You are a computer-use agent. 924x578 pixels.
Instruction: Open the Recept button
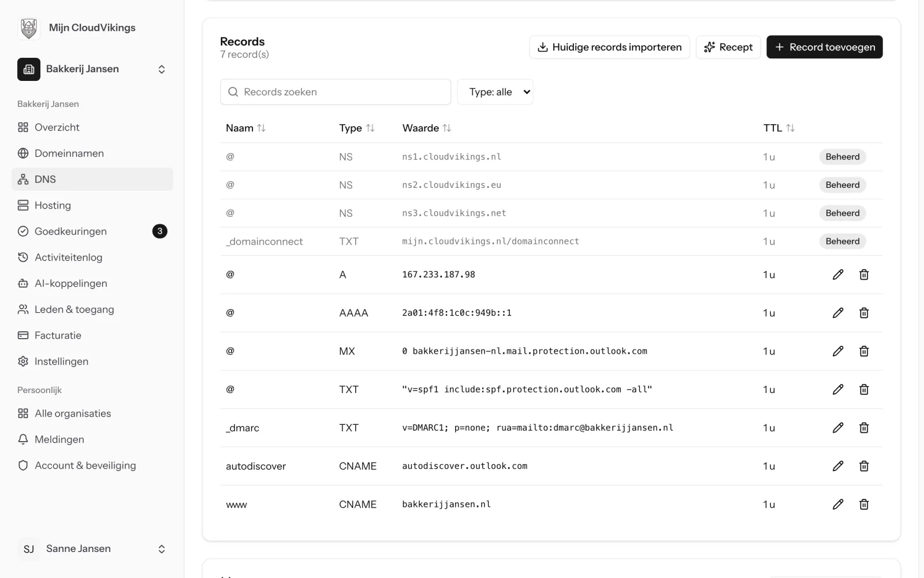(x=728, y=47)
